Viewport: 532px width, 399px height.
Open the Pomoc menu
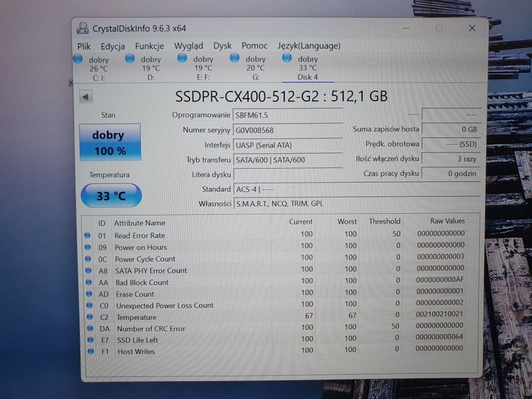254,46
